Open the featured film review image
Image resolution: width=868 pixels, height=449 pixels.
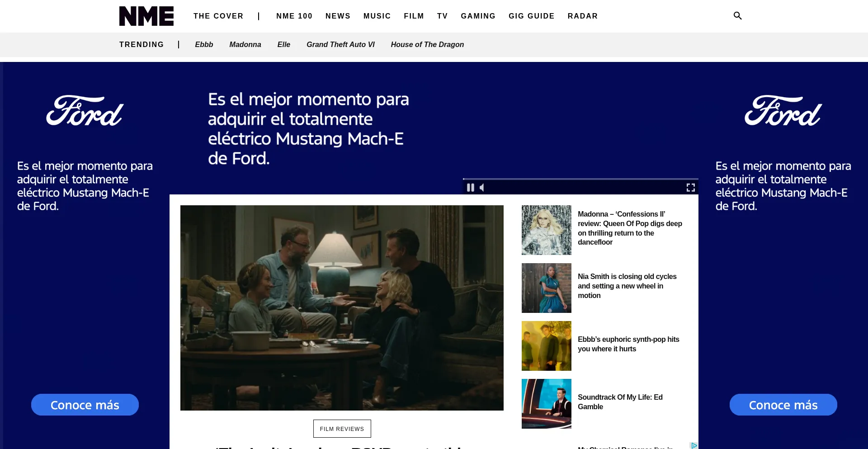[342, 308]
